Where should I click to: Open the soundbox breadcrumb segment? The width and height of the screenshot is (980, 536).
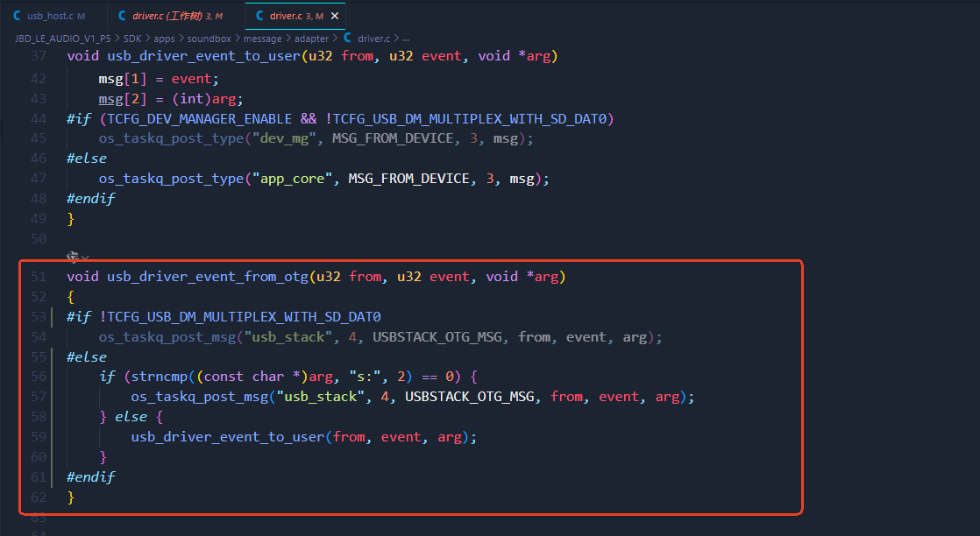209,39
